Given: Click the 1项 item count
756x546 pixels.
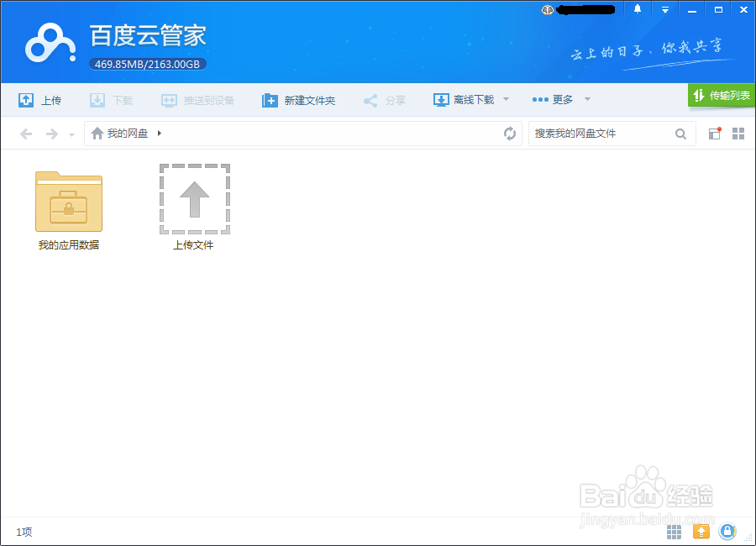Looking at the screenshot, I should [x=24, y=532].
